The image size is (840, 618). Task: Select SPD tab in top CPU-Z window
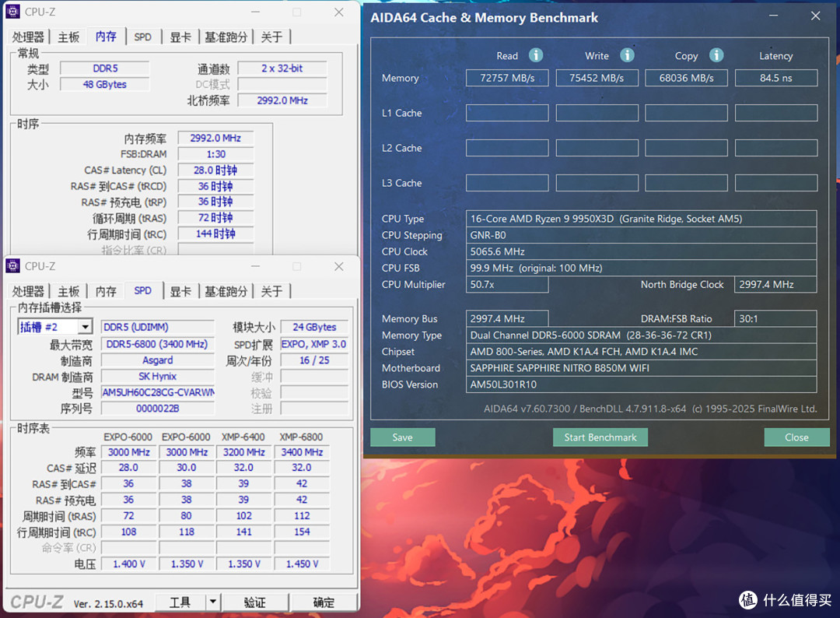[x=142, y=37]
